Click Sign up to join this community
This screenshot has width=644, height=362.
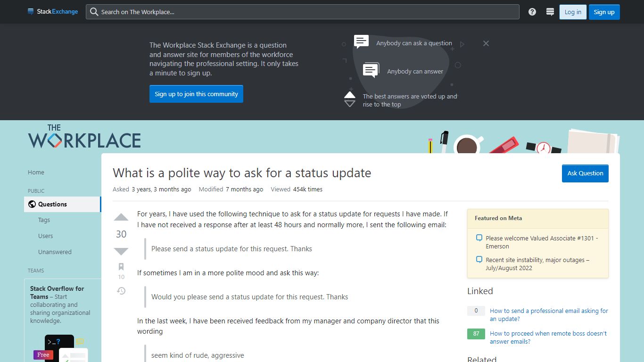(x=196, y=94)
